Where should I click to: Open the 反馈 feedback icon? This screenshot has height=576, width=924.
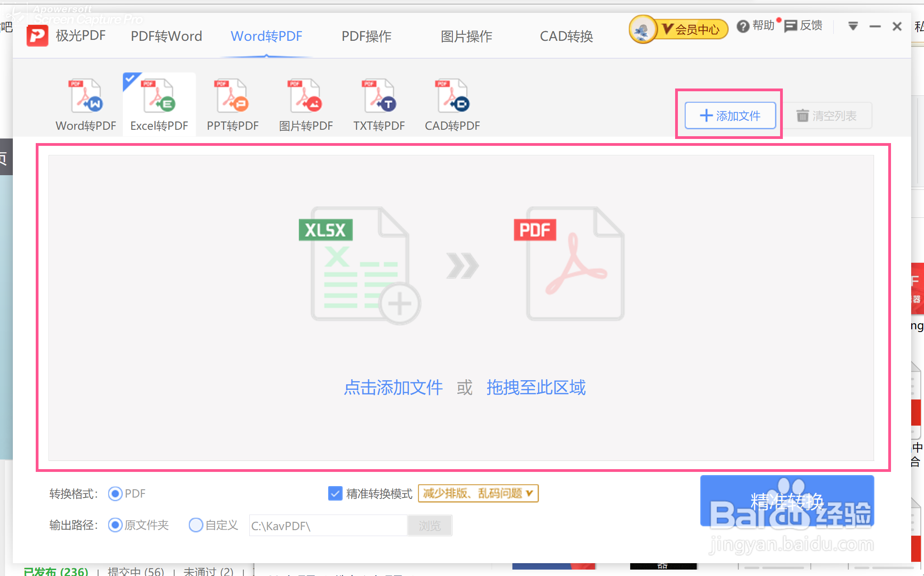tap(791, 26)
